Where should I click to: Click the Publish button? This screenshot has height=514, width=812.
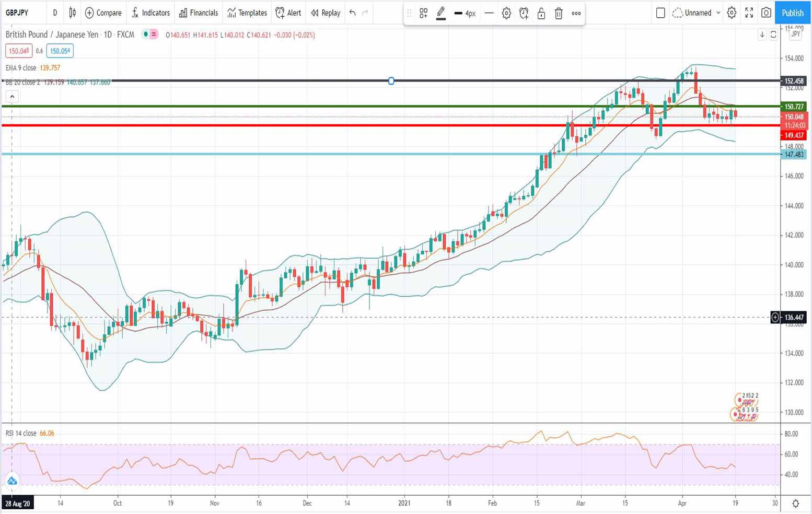coord(792,13)
